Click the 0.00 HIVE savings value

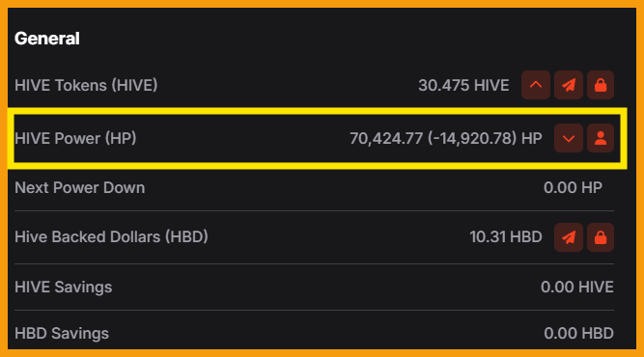pyautogui.click(x=577, y=287)
